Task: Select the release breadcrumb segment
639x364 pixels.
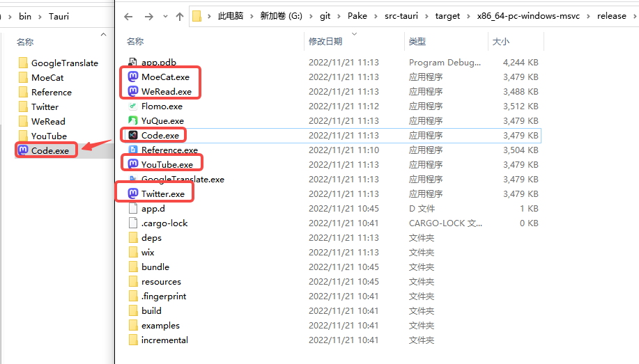Action: pyautogui.click(x=611, y=16)
